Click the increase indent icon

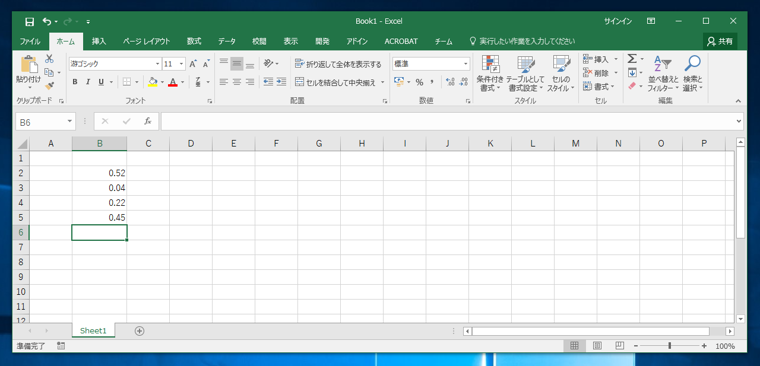point(281,82)
